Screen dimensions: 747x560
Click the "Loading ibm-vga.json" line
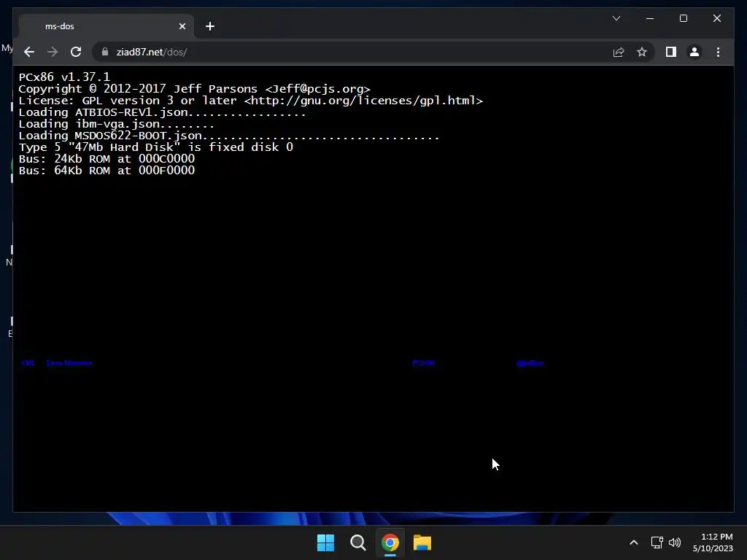(x=116, y=124)
